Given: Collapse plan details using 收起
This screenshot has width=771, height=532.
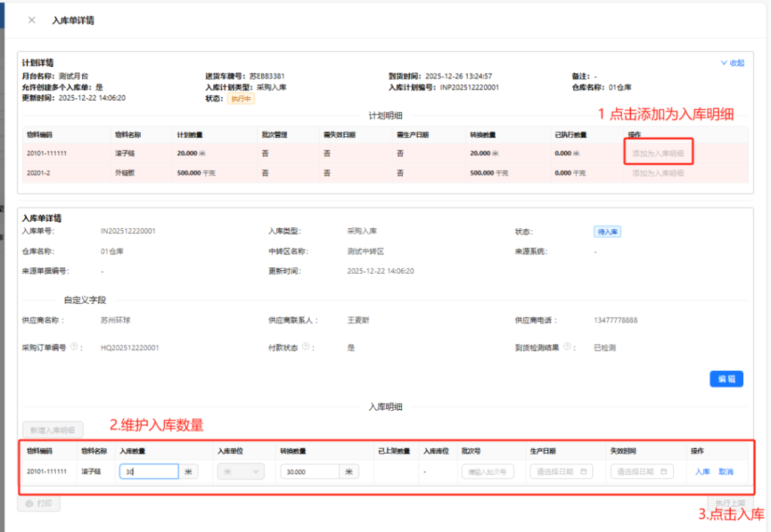Looking at the screenshot, I should point(733,63).
